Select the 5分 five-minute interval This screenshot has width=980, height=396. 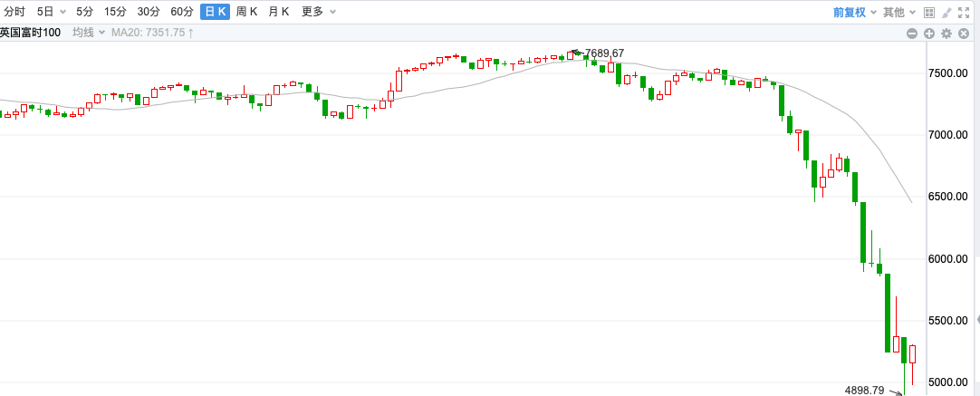pyautogui.click(x=84, y=11)
